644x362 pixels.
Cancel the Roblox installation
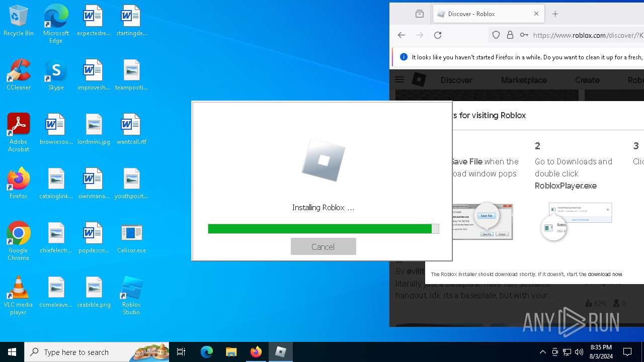click(323, 246)
